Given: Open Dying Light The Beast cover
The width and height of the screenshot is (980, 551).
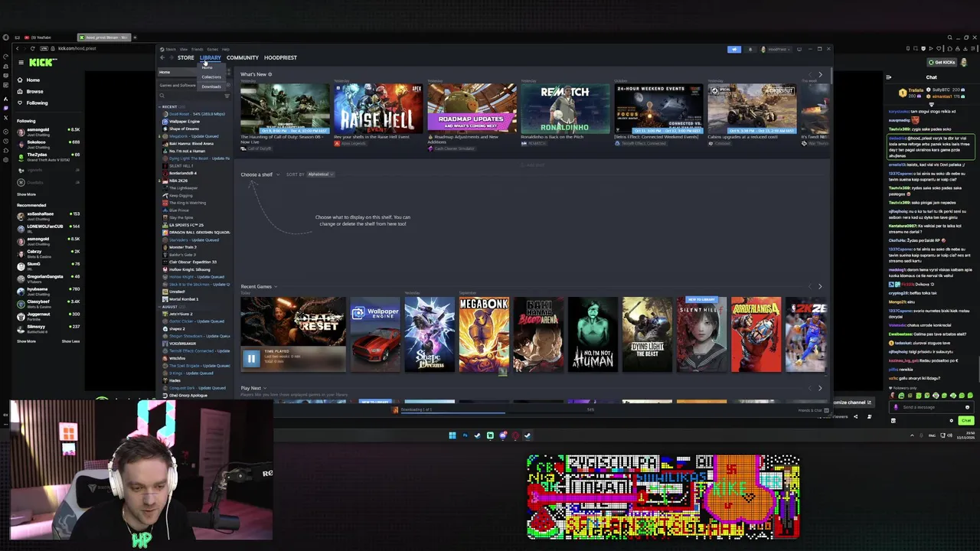Looking at the screenshot, I should (647, 334).
